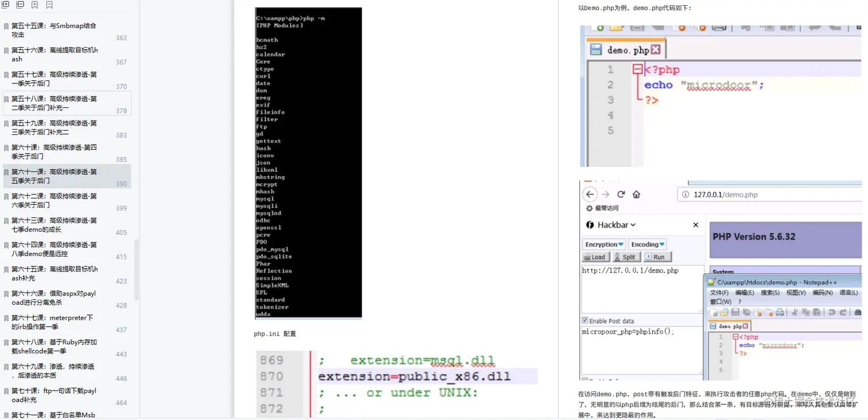Select demo.php tab in the small Notepad++ window
The width and height of the screenshot is (868, 420).
(729, 326)
